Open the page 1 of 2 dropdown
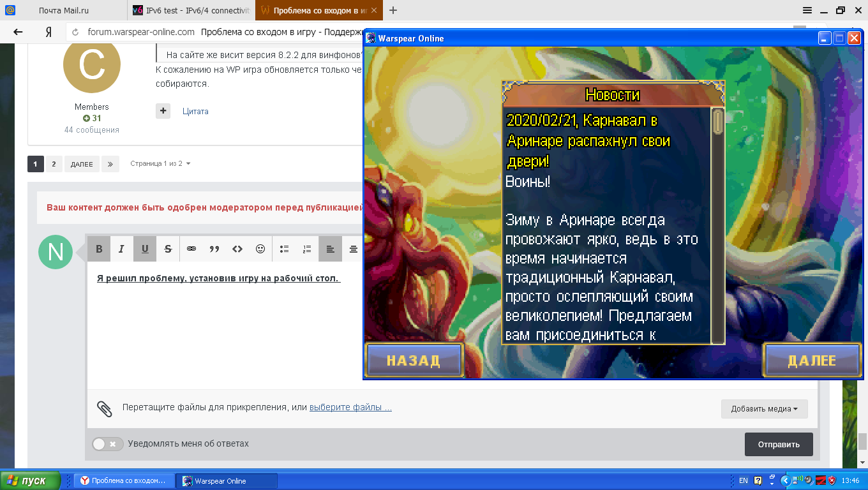Viewport: 868px width, 490px height. (x=160, y=164)
